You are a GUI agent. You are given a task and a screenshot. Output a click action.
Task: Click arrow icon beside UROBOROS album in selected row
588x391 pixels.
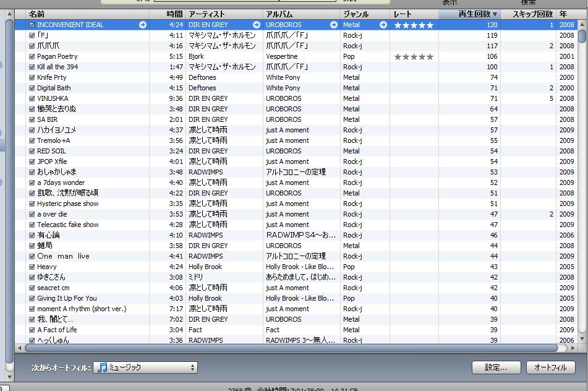pyautogui.click(x=334, y=25)
